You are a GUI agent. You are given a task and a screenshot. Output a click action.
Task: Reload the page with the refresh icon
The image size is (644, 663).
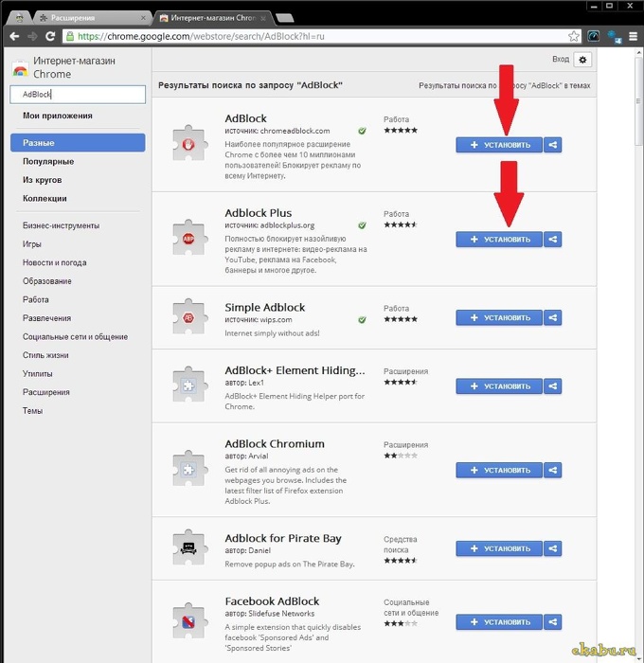(50, 36)
